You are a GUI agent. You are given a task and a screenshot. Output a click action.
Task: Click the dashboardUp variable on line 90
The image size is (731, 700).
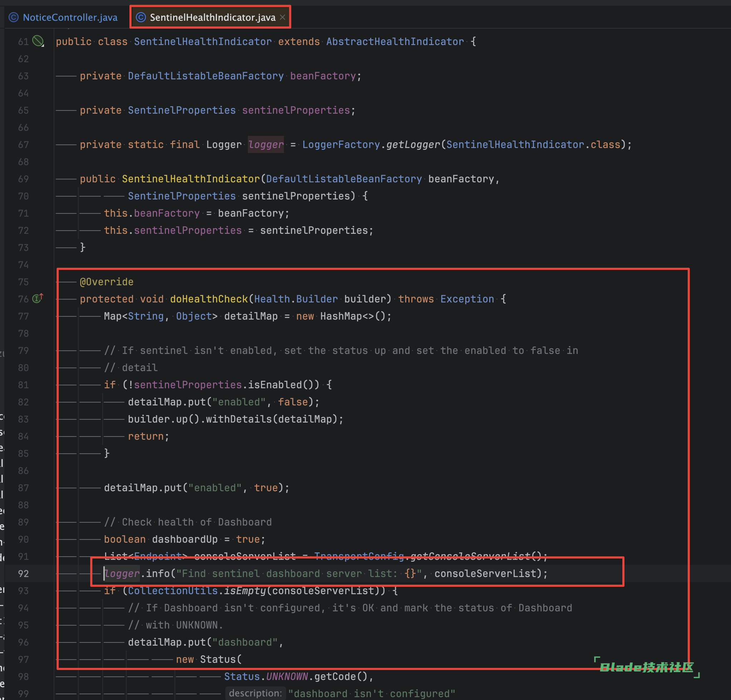click(185, 539)
